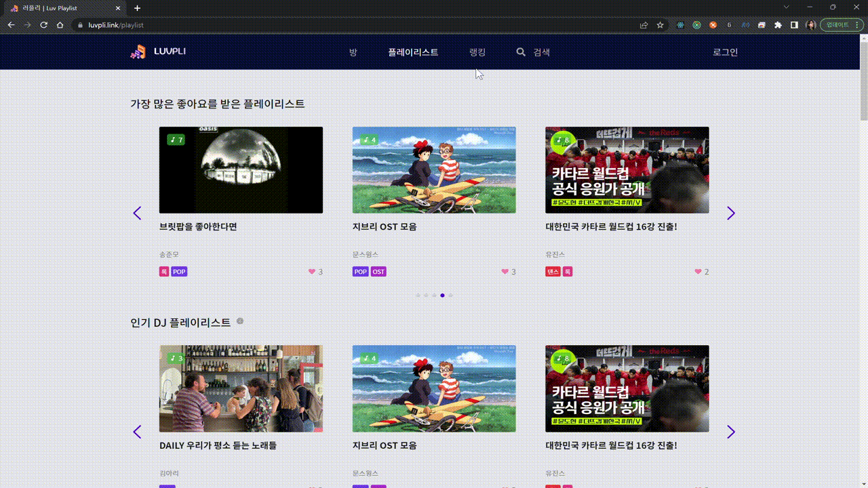Click the LUVPLI logo icon

pos(138,52)
